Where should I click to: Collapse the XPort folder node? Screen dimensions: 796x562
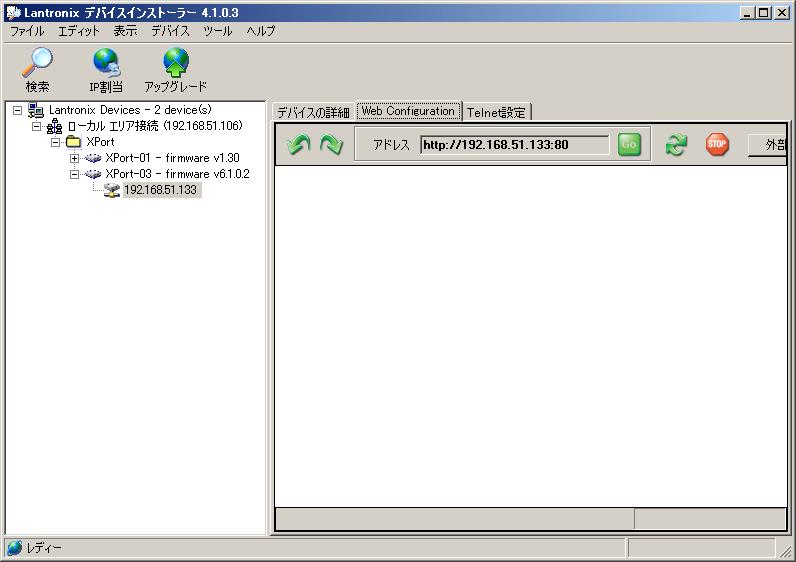[x=55, y=142]
